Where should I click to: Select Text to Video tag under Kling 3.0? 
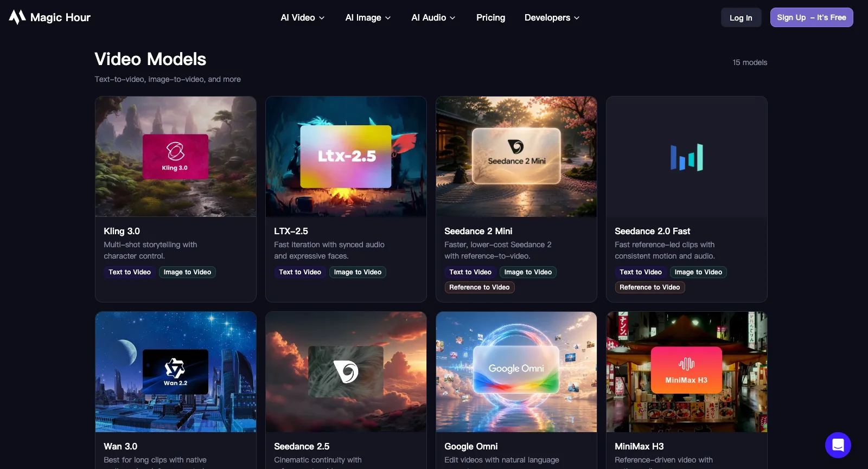(x=130, y=272)
